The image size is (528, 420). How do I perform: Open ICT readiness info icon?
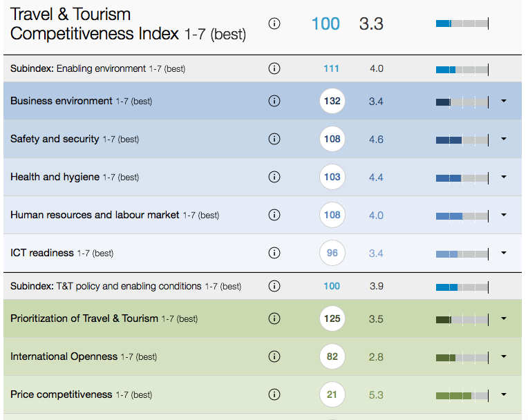click(274, 253)
